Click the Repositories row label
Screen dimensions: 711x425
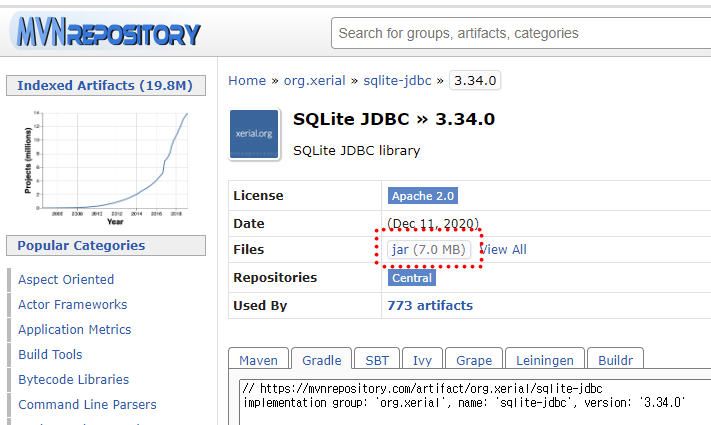pos(275,278)
